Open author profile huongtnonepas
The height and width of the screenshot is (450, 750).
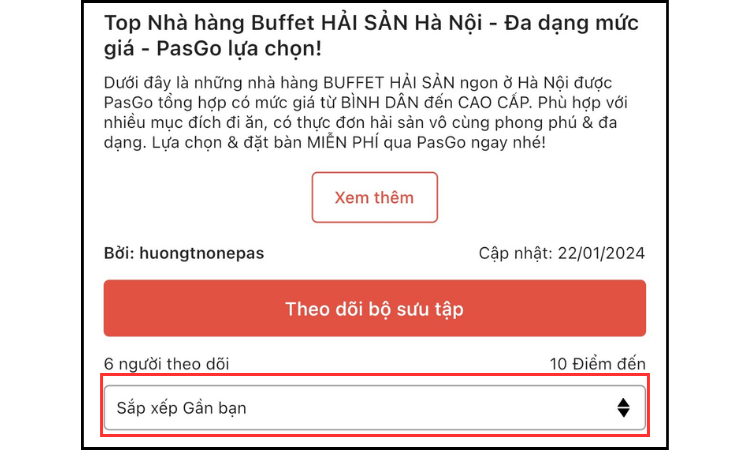201,253
